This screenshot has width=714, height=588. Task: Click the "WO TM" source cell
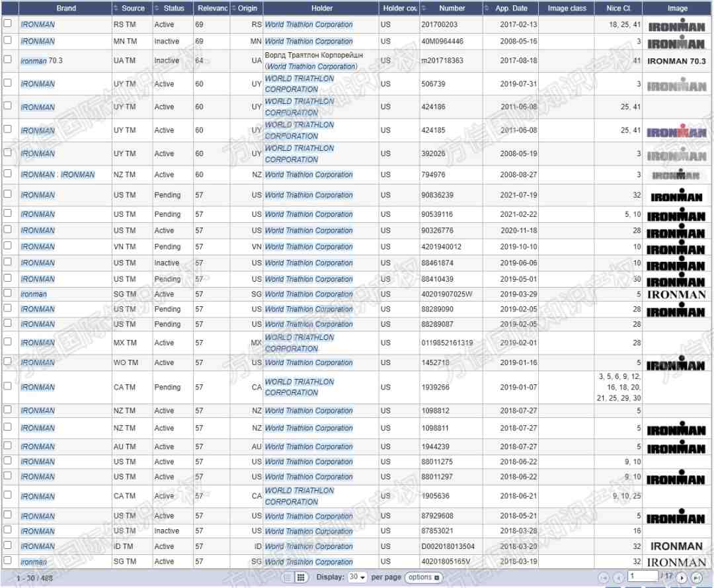pyautogui.click(x=126, y=362)
